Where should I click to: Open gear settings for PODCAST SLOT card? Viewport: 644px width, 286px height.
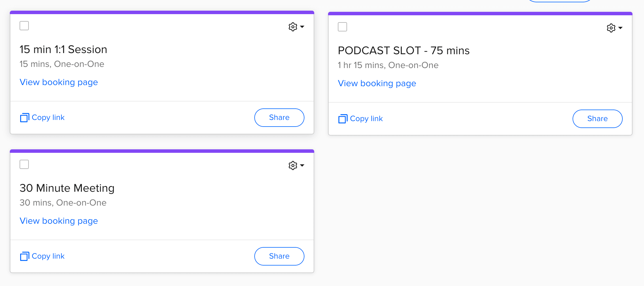click(611, 28)
